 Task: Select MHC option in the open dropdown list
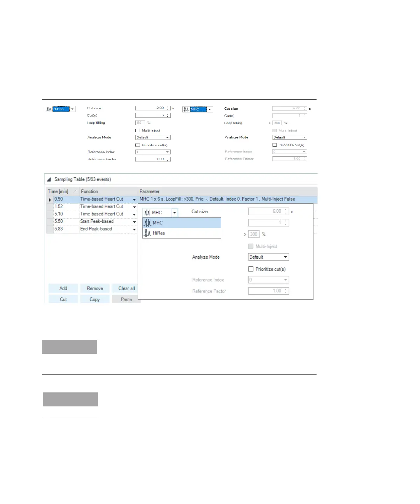(x=182, y=223)
